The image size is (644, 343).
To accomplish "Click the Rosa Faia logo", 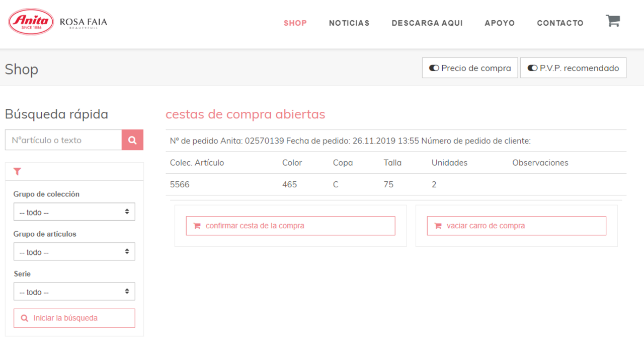I will click(83, 23).
